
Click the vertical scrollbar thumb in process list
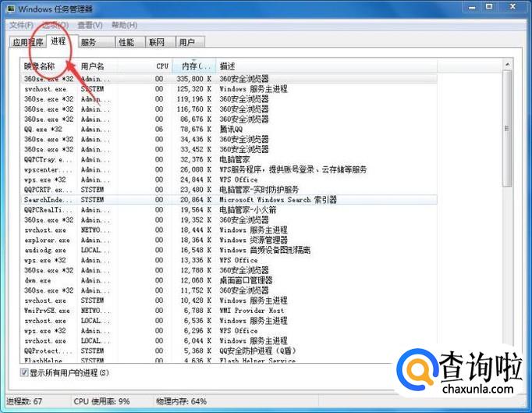click(x=507, y=128)
